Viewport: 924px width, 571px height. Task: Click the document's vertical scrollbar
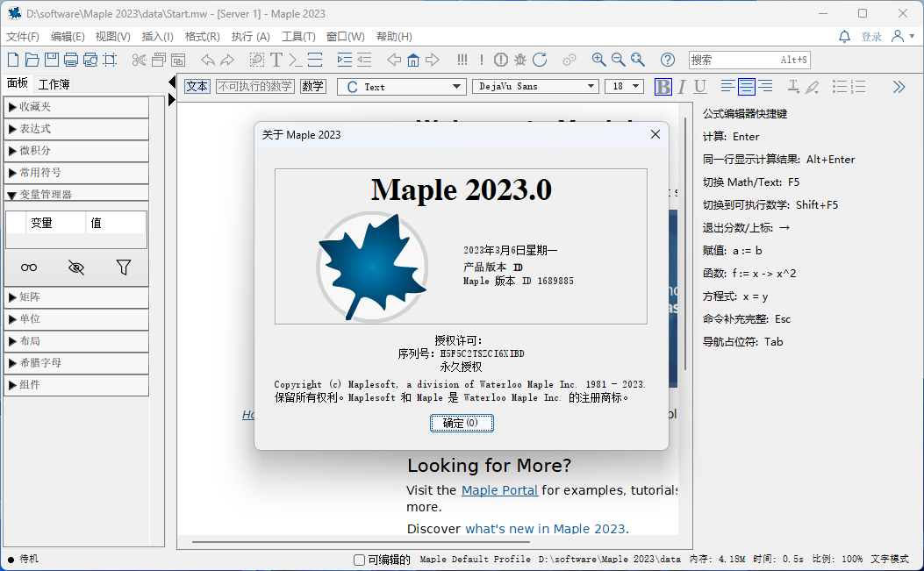tap(684, 244)
